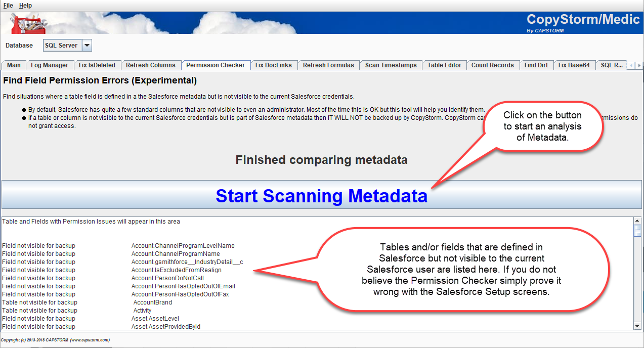
Task: Open the Database dropdown set to SQL Server
Action: [67, 46]
